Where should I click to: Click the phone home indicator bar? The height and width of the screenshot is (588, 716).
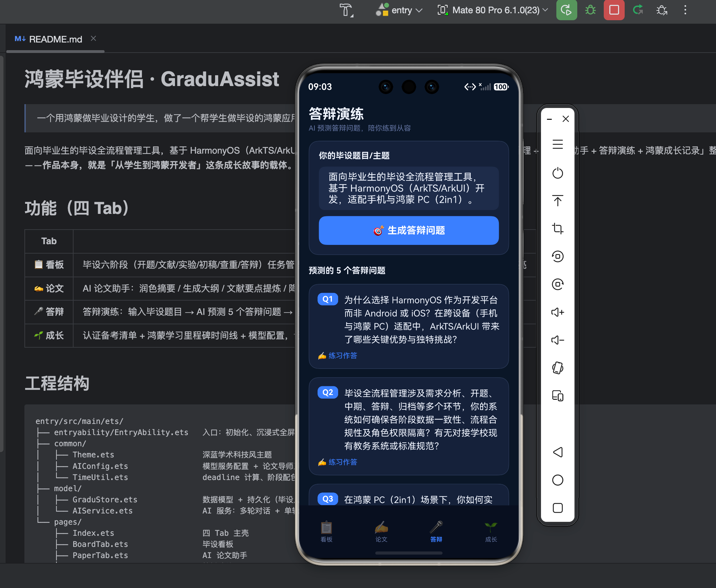pyautogui.click(x=409, y=553)
